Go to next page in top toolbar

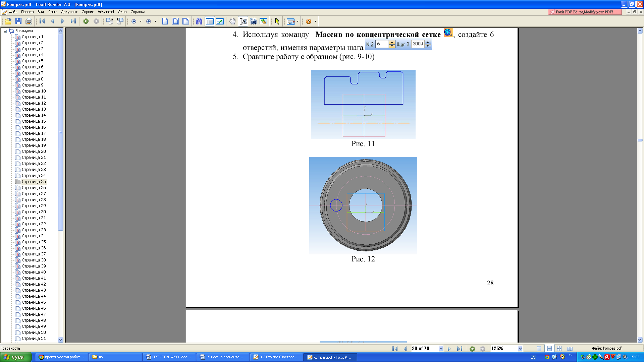[x=63, y=21]
